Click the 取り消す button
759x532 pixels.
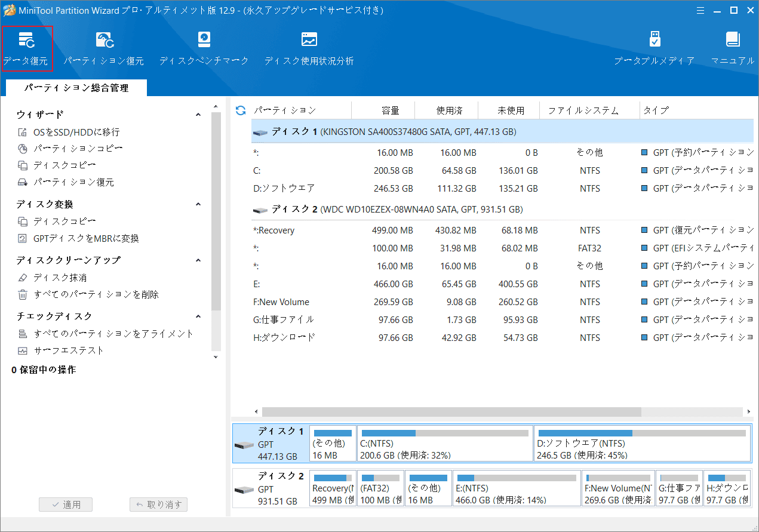[x=159, y=505]
